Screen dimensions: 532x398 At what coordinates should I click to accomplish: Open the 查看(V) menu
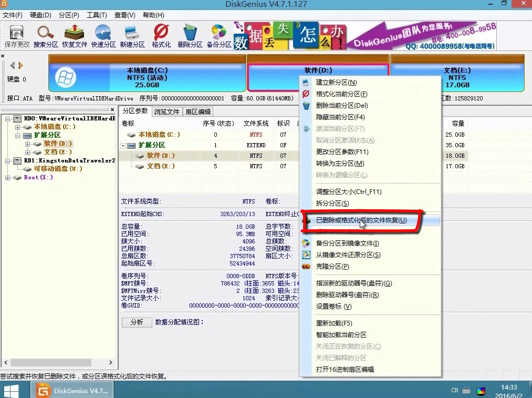(x=125, y=15)
